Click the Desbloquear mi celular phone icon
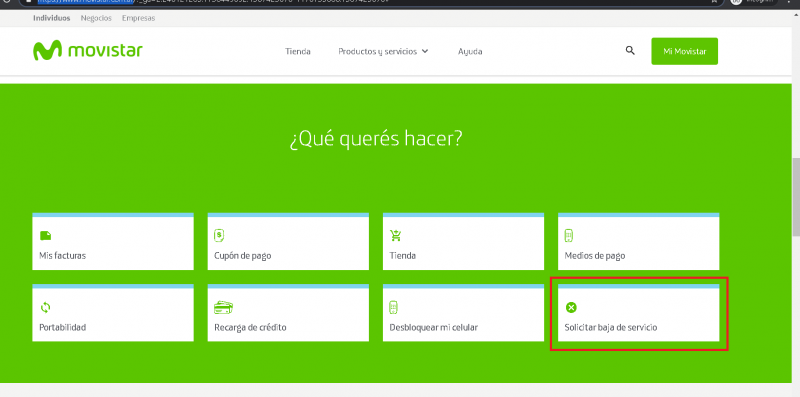The width and height of the screenshot is (800, 397). pos(393,307)
